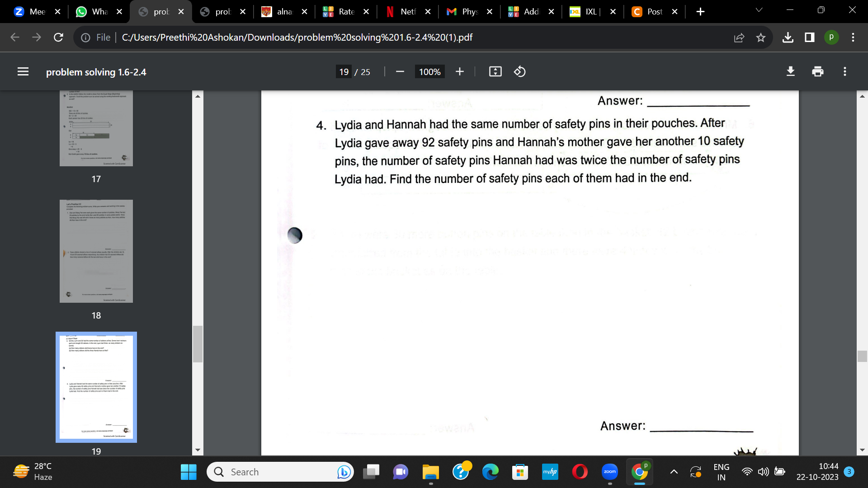The height and width of the screenshot is (488, 868).
Task: Open more options in the PDF toolbar
Action: tap(845, 71)
